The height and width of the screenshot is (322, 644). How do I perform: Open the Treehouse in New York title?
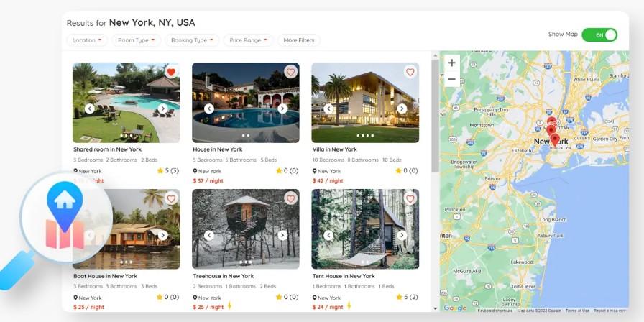(x=224, y=276)
